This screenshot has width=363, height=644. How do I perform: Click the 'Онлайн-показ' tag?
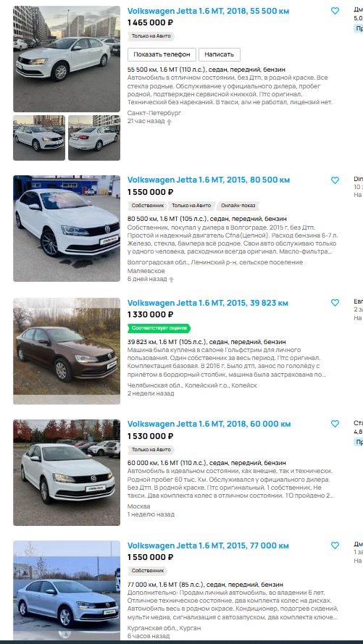coord(238,205)
